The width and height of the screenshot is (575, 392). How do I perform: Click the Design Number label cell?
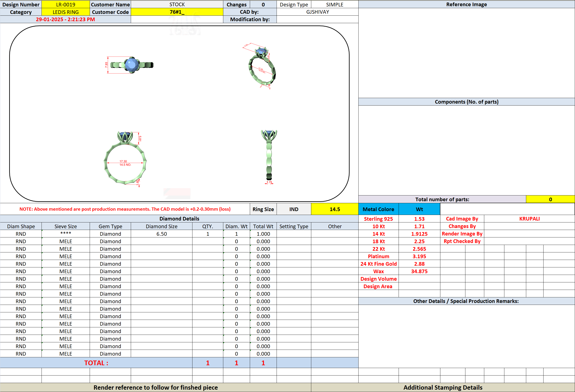(x=21, y=4)
